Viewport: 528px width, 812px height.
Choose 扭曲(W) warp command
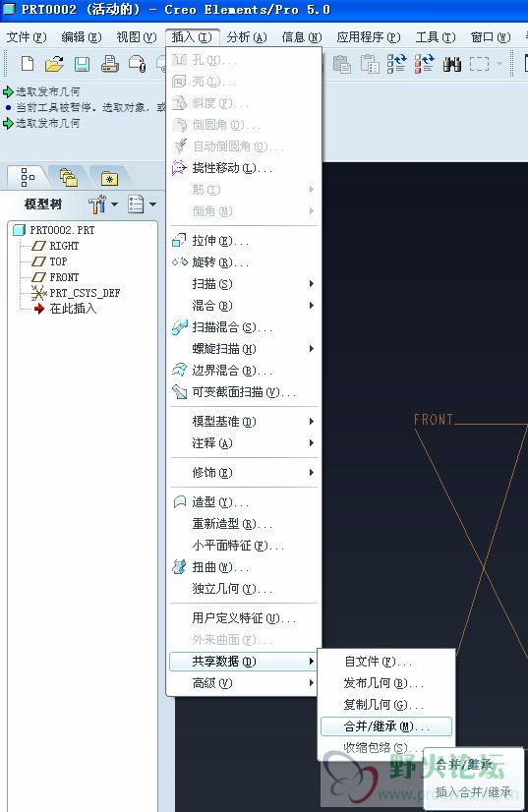point(243,567)
